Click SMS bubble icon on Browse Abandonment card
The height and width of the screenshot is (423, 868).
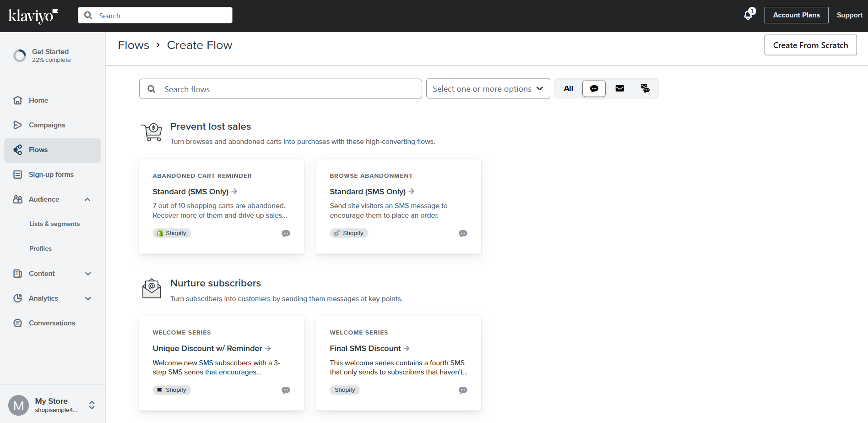[x=463, y=233]
